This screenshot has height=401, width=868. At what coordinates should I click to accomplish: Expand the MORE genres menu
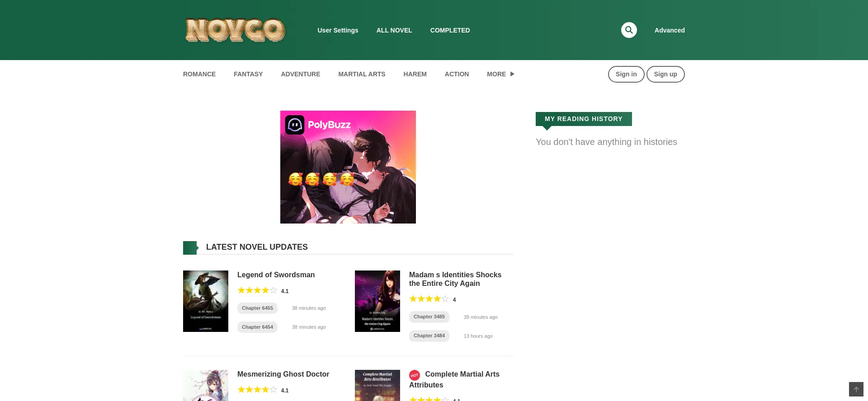click(x=500, y=74)
